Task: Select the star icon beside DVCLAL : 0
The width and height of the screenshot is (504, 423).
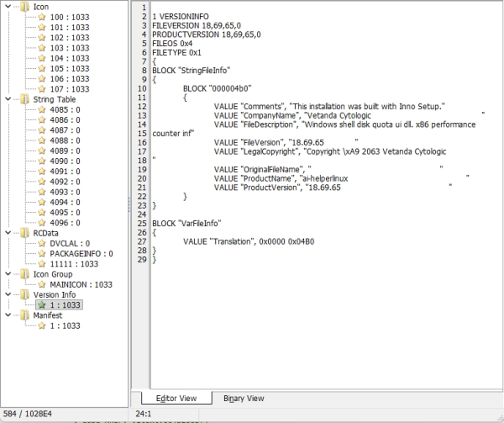Action: (42, 243)
